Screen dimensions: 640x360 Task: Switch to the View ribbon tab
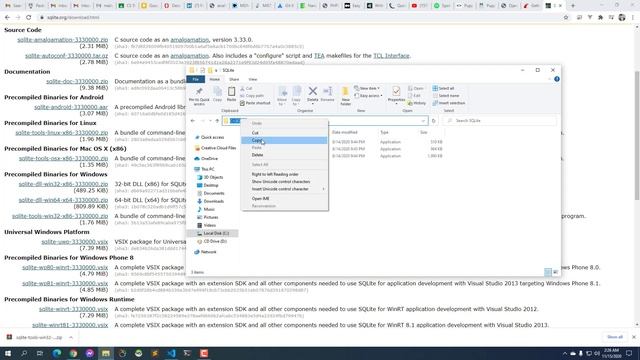point(253,79)
